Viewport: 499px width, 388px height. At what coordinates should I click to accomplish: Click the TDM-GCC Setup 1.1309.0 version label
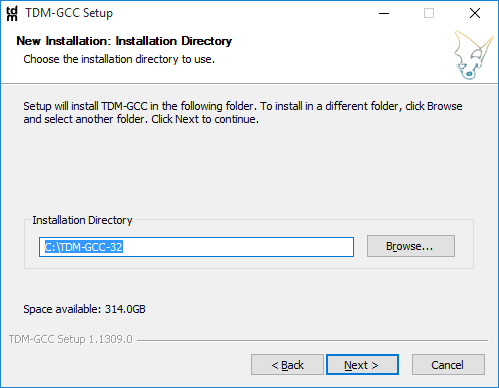click(71, 339)
